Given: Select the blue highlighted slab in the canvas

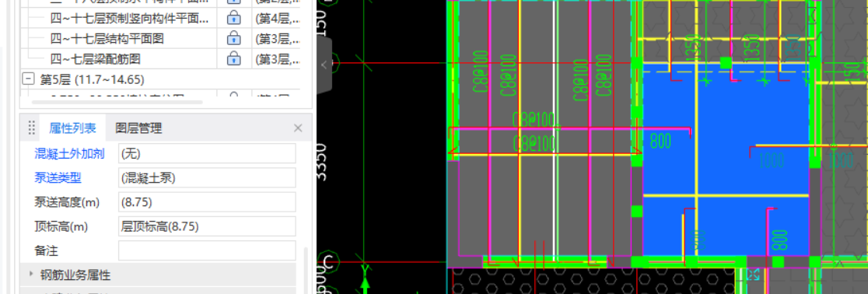Looking at the screenshot, I should (x=725, y=160).
